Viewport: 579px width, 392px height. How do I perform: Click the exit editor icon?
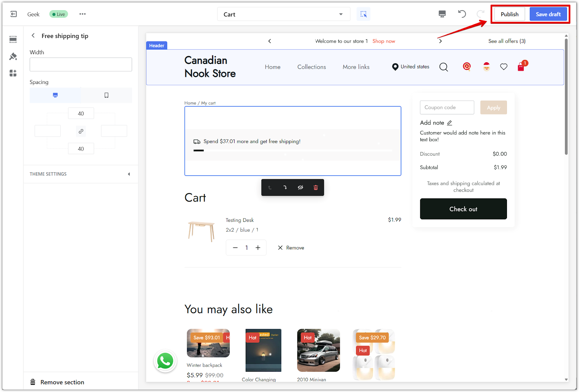13,14
